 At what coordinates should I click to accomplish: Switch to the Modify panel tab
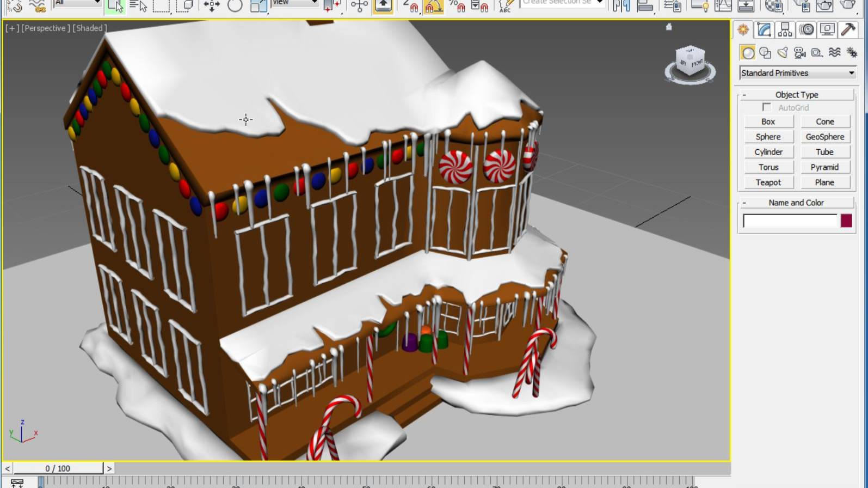[764, 30]
